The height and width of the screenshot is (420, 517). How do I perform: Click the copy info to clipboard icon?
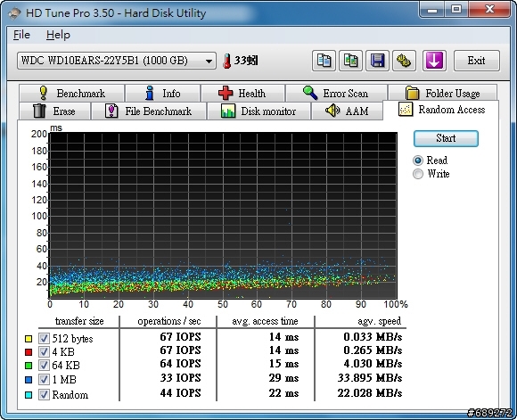click(324, 61)
